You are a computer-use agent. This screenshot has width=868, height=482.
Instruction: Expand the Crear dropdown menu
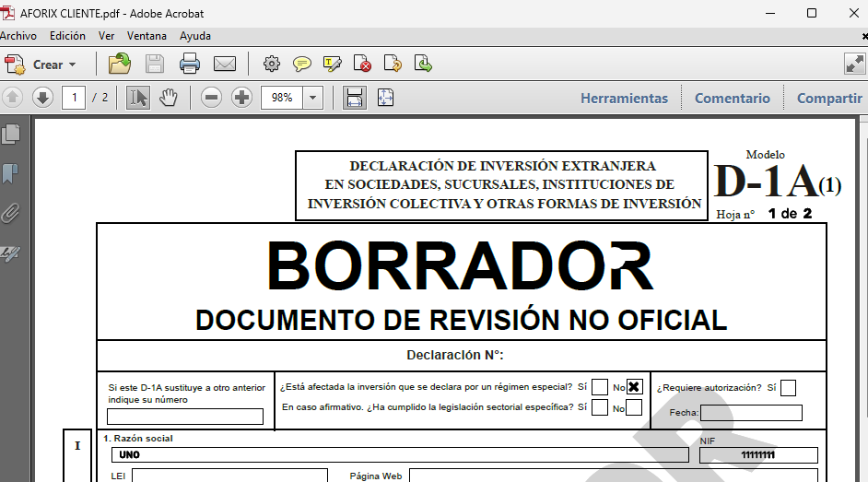(x=72, y=65)
